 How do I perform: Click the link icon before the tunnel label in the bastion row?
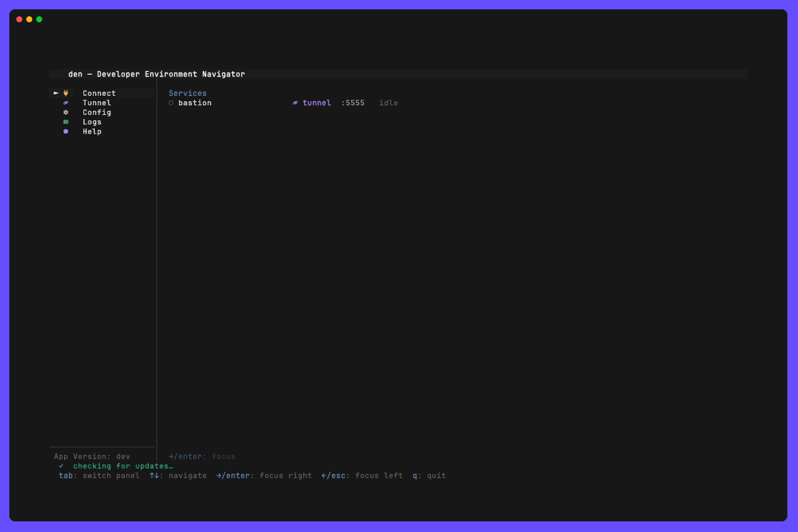[x=295, y=103]
